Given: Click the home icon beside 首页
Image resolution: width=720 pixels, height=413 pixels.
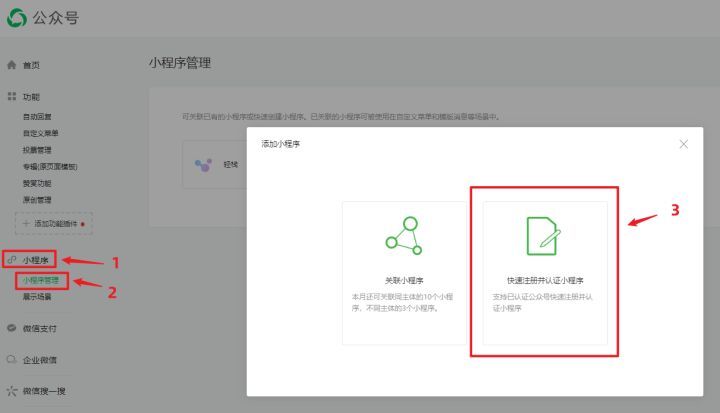Looking at the screenshot, I should [x=12, y=65].
